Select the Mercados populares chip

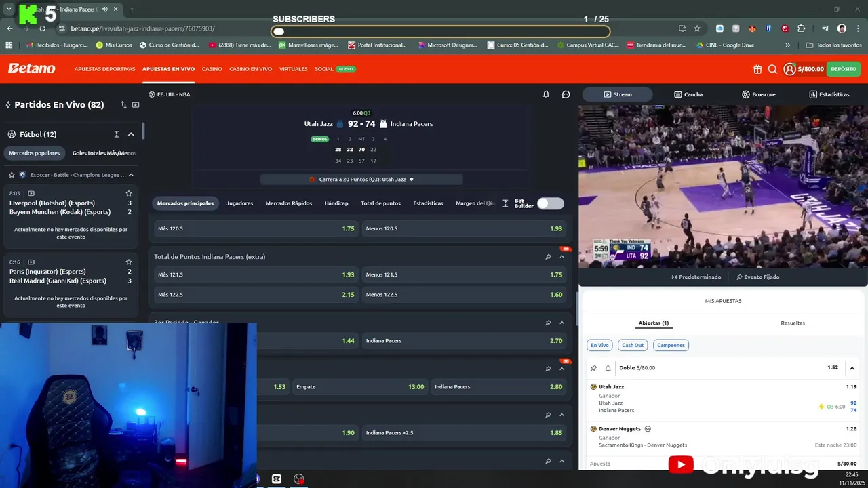pyautogui.click(x=35, y=153)
